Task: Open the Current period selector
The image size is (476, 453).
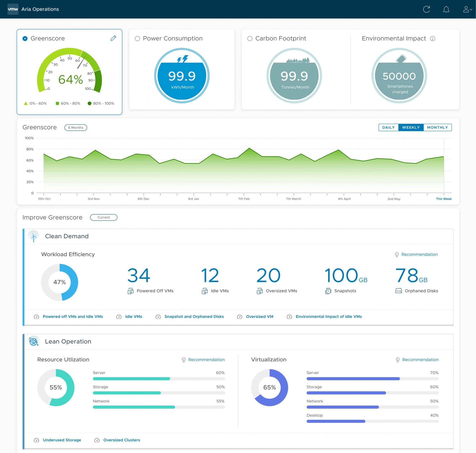Action: 104,217
